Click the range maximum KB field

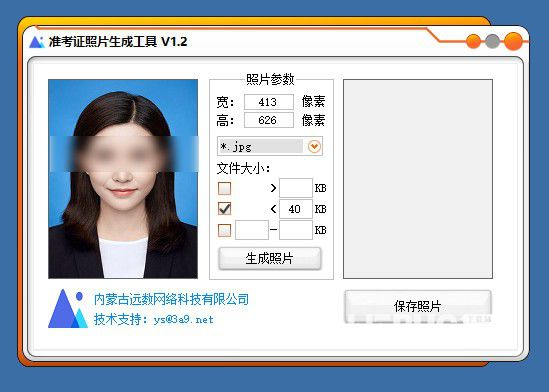(296, 230)
